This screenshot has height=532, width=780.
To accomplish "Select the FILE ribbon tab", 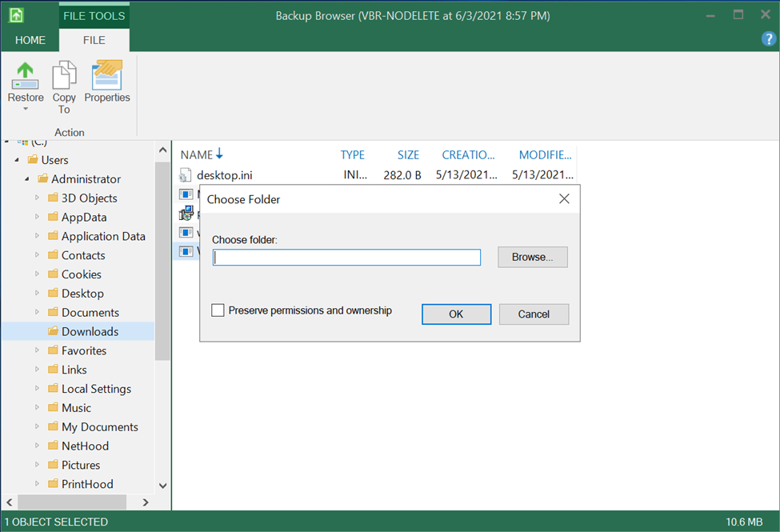I will (x=94, y=40).
